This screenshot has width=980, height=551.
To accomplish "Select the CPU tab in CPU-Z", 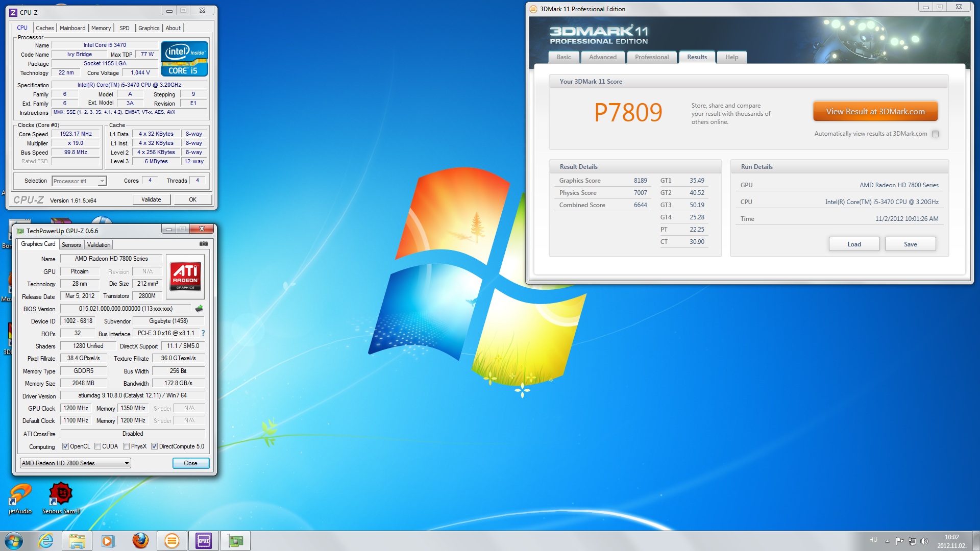I will coord(22,28).
